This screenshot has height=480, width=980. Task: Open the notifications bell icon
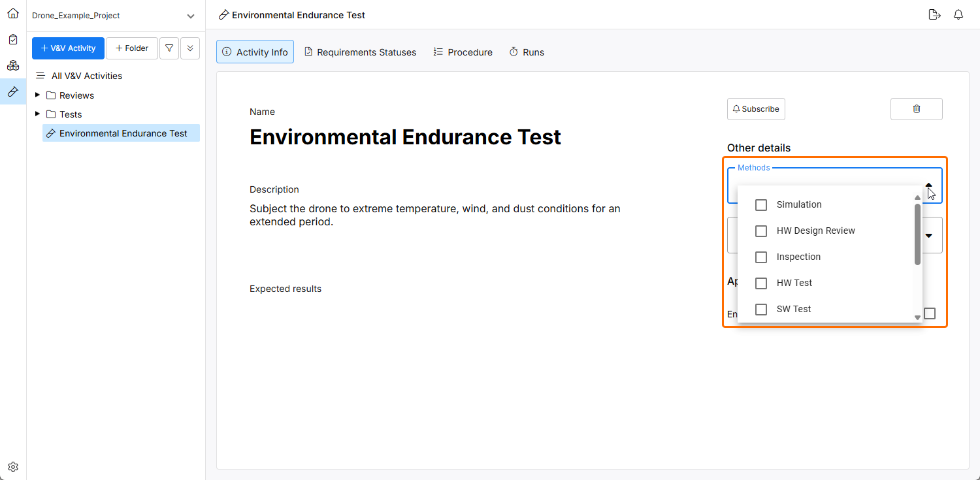[958, 15]
